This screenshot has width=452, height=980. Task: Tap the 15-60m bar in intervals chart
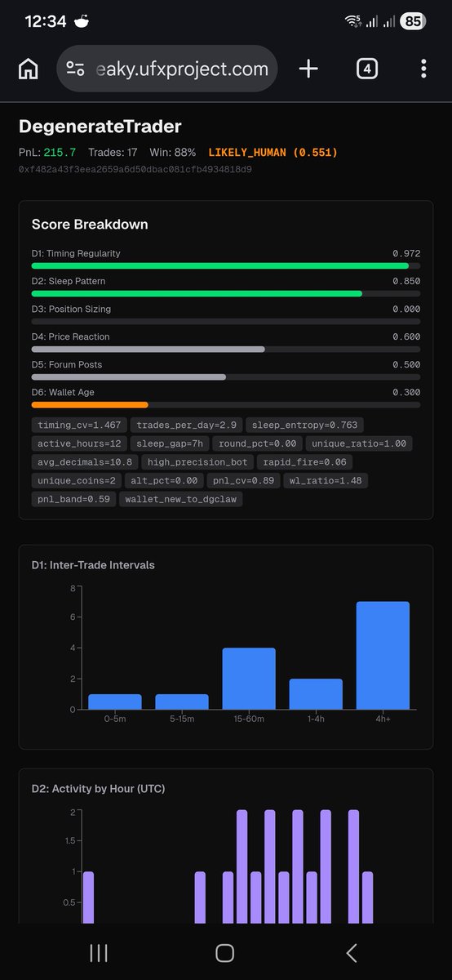point(249,679)
